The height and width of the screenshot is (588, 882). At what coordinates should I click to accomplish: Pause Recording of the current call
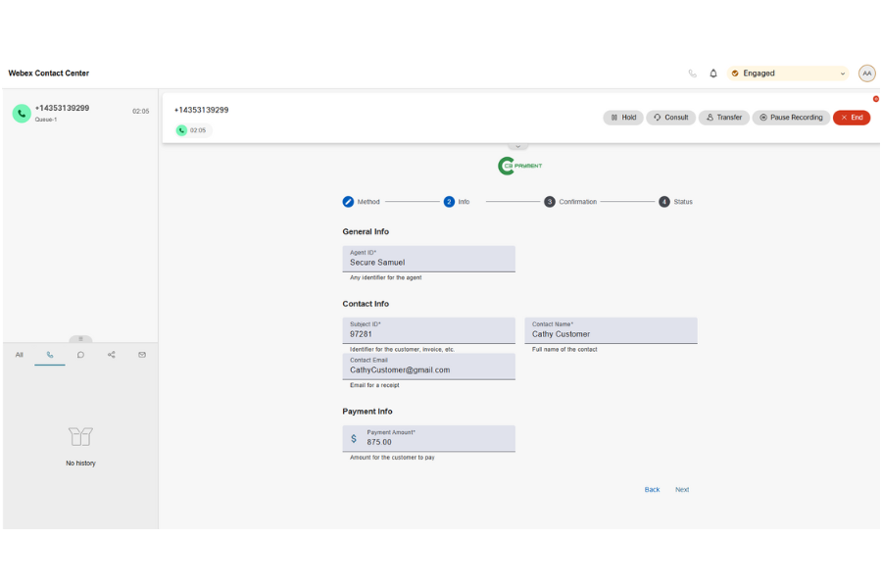click(791, 118)
